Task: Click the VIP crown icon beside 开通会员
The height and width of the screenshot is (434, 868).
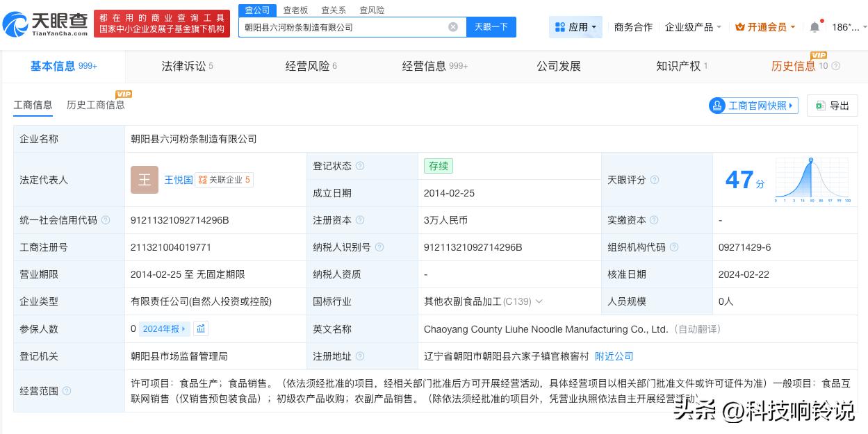Action: (x=739, y=27)
